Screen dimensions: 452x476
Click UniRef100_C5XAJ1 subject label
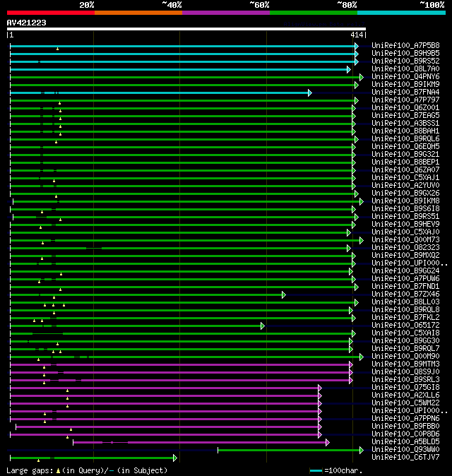405,177
